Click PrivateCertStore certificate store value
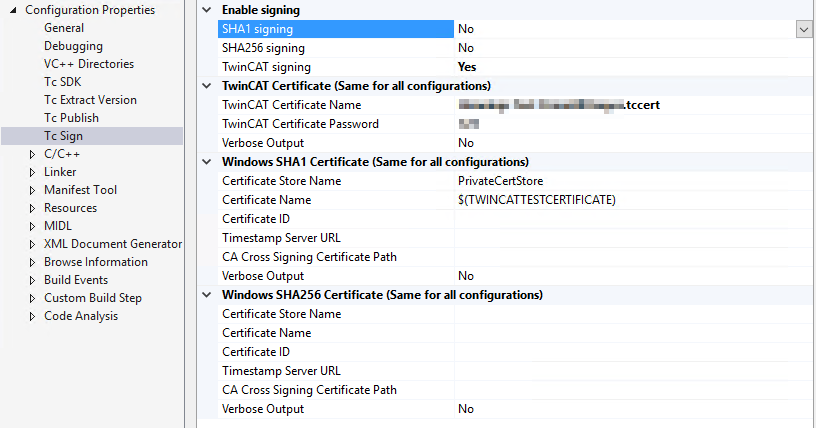 pyautogui.click(x=500, y=181)
